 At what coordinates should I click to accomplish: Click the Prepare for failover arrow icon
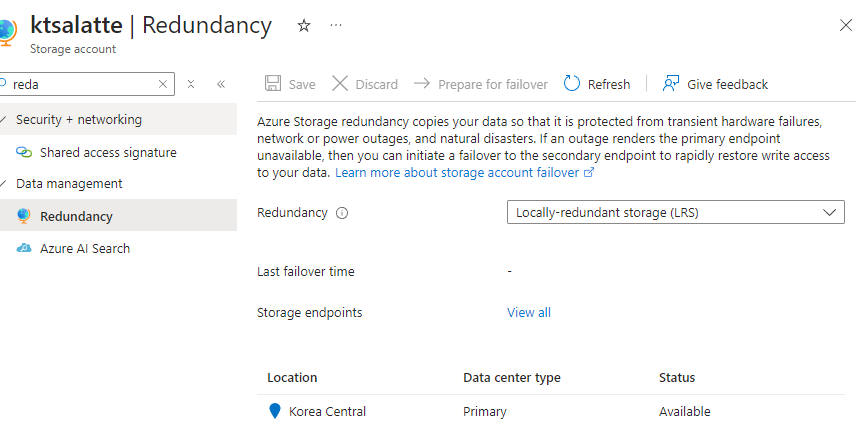422,84
